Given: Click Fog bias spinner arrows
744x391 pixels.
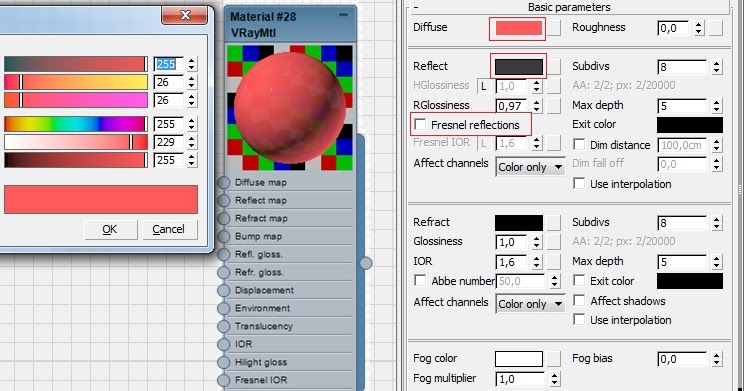Looking at the screenshot, I should pos(717,359).
